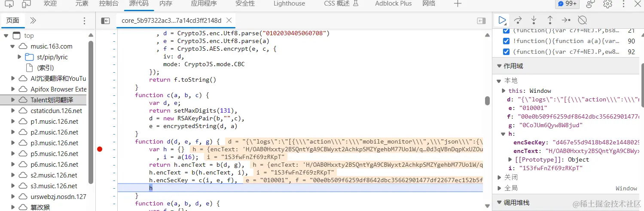Screen dimensions: 644x211
Task: Collapse the top frame tree node
Action: pos(6,35)
